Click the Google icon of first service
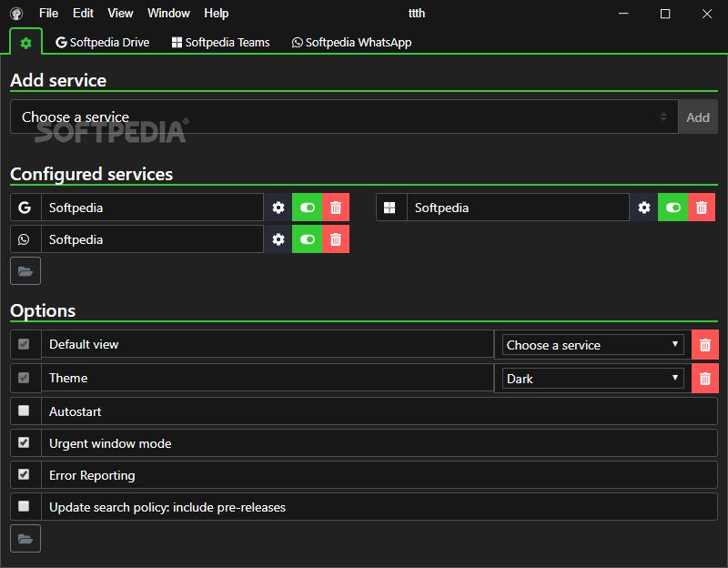This screenshot has width=728, height=568. click(x=25, y=208)
